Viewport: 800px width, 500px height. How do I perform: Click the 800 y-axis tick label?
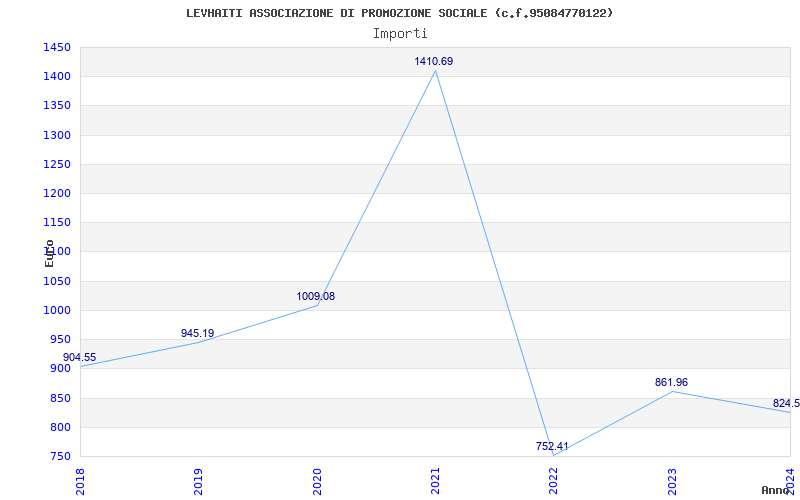point(60,427)
